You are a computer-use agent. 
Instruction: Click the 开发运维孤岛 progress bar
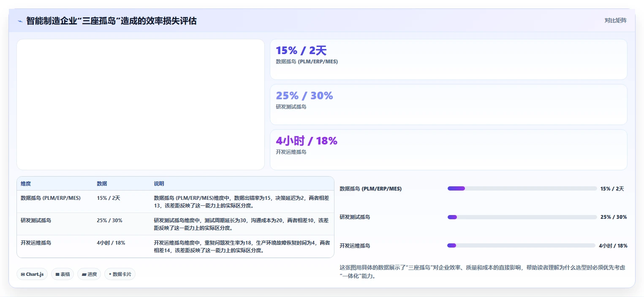[x=521, y=245]
